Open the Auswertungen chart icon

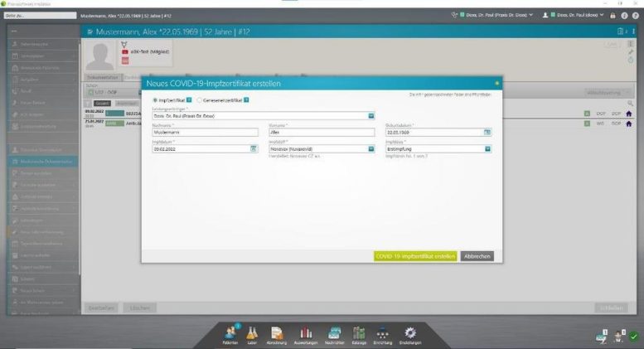coord(304,330)
